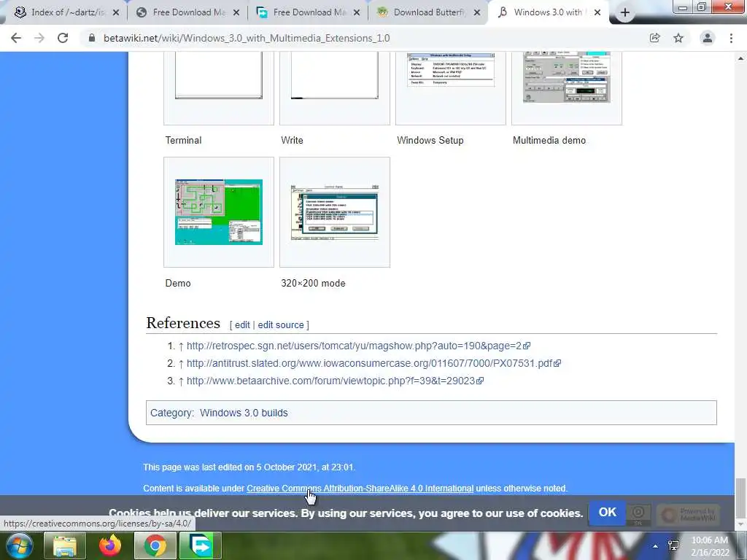Switch to the second 'Free Download Ma' tab
The width and height of the screenshot is (747, 560).
point(308,13)
